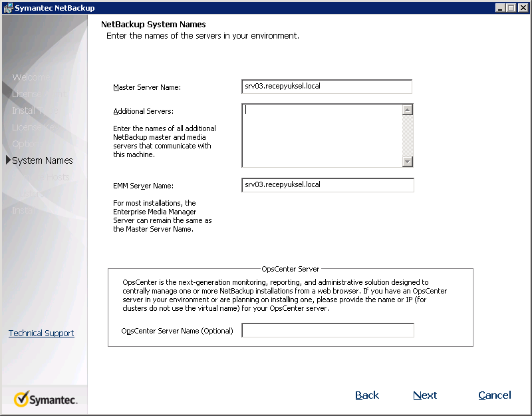Viewport: 532px width, 416px height.
Task: Click the Symantec logo in sidebar
Action: point(45,399)
